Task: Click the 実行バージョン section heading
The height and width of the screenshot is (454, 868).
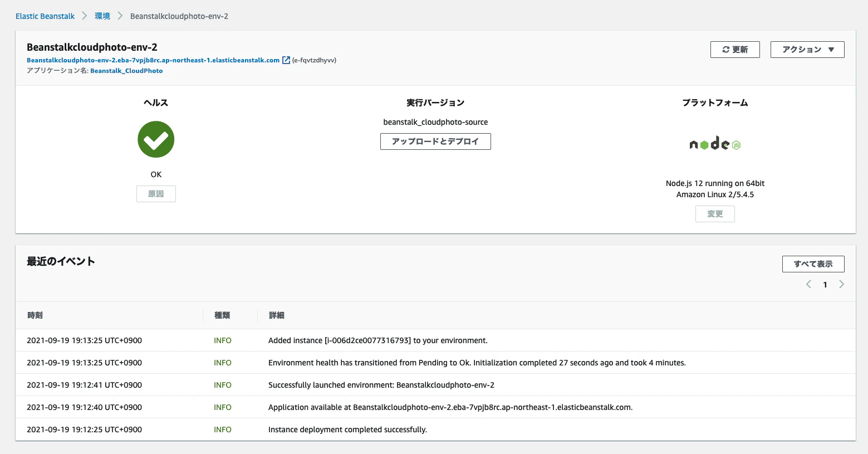Action: tap(435, 102)
